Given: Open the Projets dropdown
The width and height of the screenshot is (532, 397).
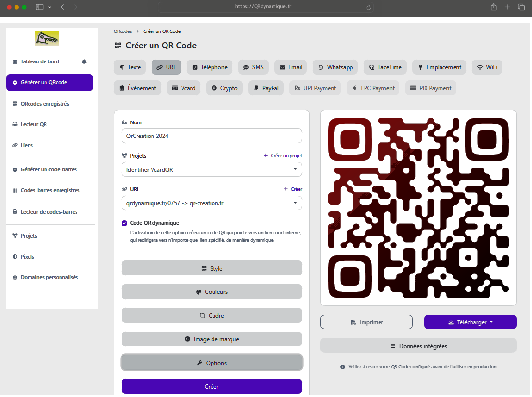Looking at the screenshot, I should point(212,169).
